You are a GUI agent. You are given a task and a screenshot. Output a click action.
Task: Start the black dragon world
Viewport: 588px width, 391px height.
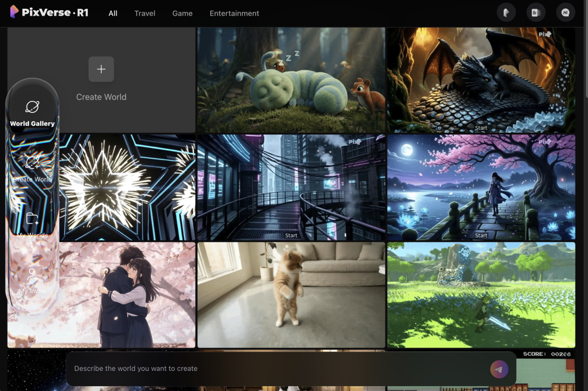point(481,128)
